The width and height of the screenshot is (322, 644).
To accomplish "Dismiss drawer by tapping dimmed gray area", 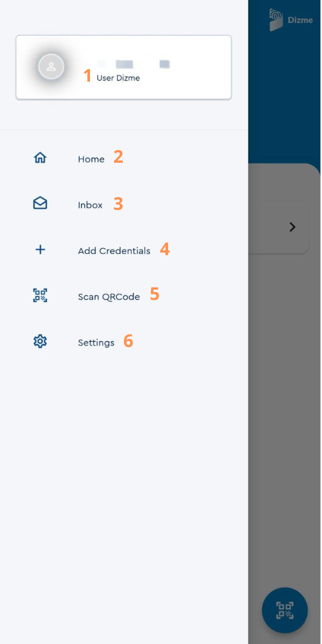I will pyautogui.click(x=284, y=411).
